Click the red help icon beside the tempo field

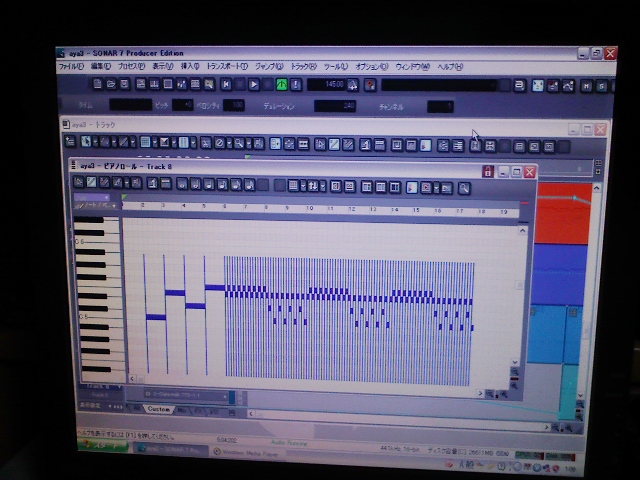[370, 85]
